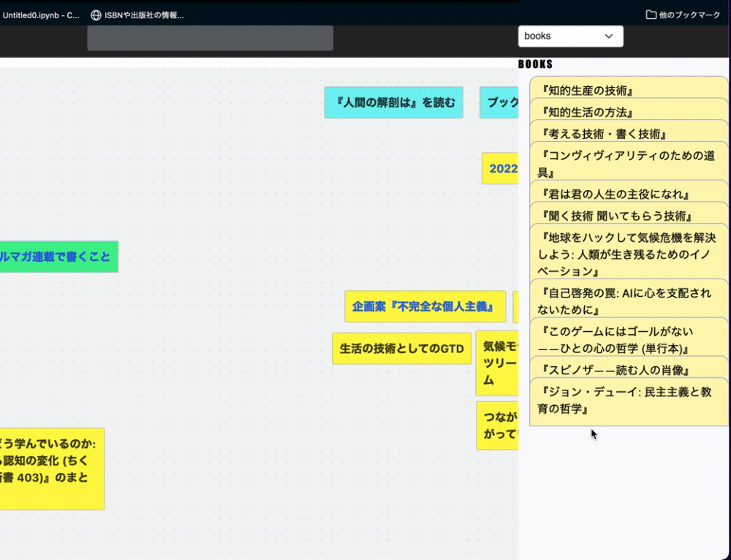Select 『ジョン・デューイ: 民主主義と教育の哲学』 entry
The image size is (731, 560).
pos(627,400)
